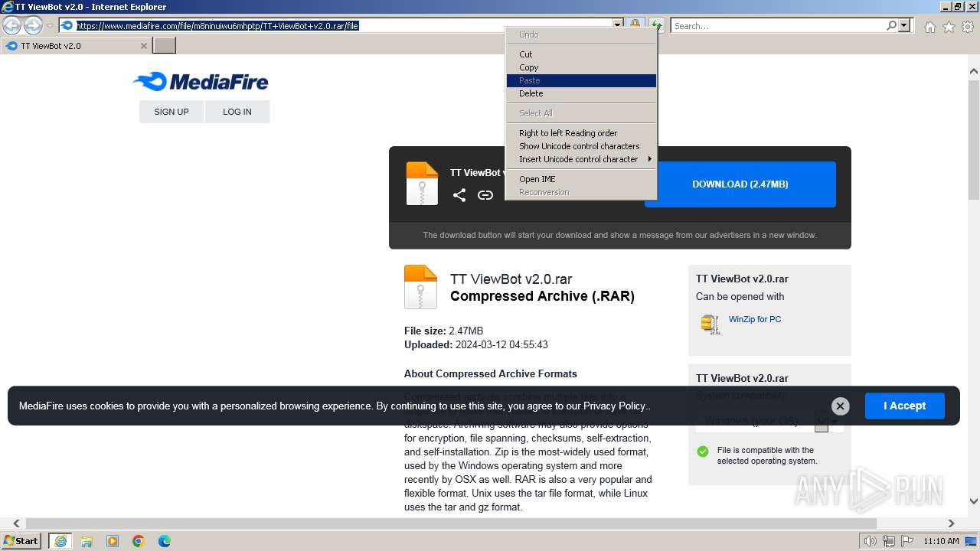Open the Favorites star icon
Viewport: 980px width, 551px height.
949,27
